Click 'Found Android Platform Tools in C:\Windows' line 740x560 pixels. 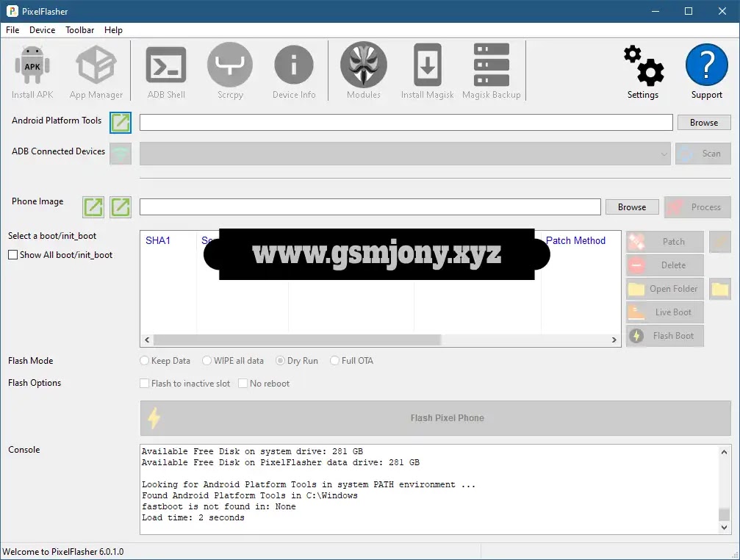(x=250, y=495)
